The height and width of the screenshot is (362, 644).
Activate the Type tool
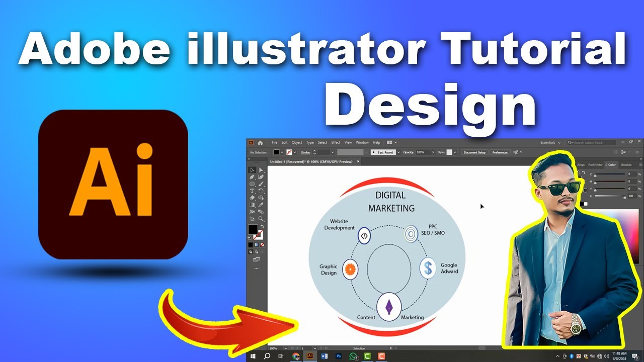click(252, 191)
